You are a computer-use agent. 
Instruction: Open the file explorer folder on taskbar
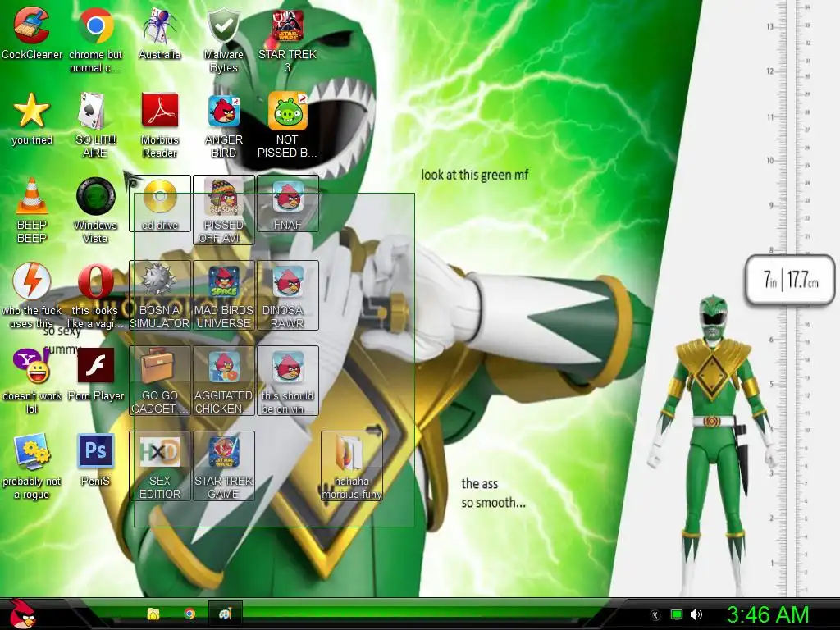pos(153,614)
